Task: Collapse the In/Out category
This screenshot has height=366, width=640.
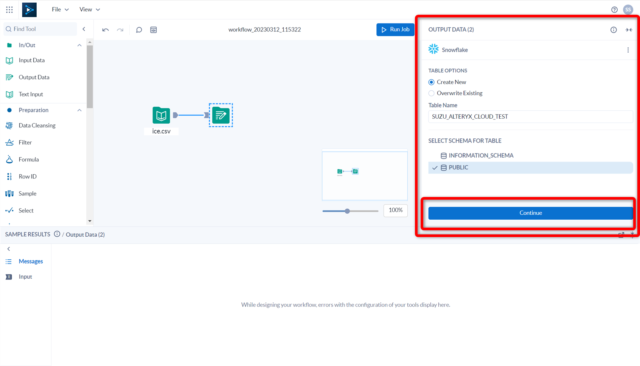Action: click(x=80, y=45)
